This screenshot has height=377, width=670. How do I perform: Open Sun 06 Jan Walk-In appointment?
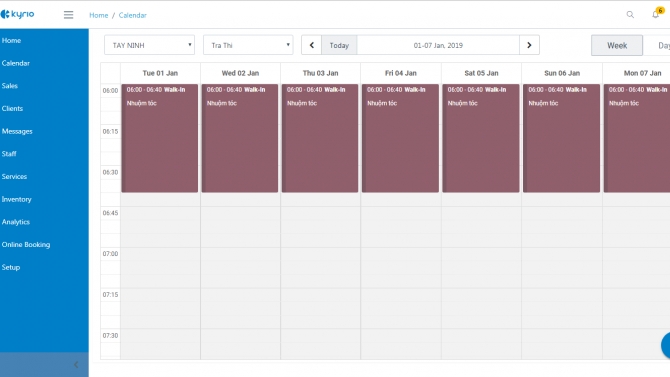(x=561, y=138)
